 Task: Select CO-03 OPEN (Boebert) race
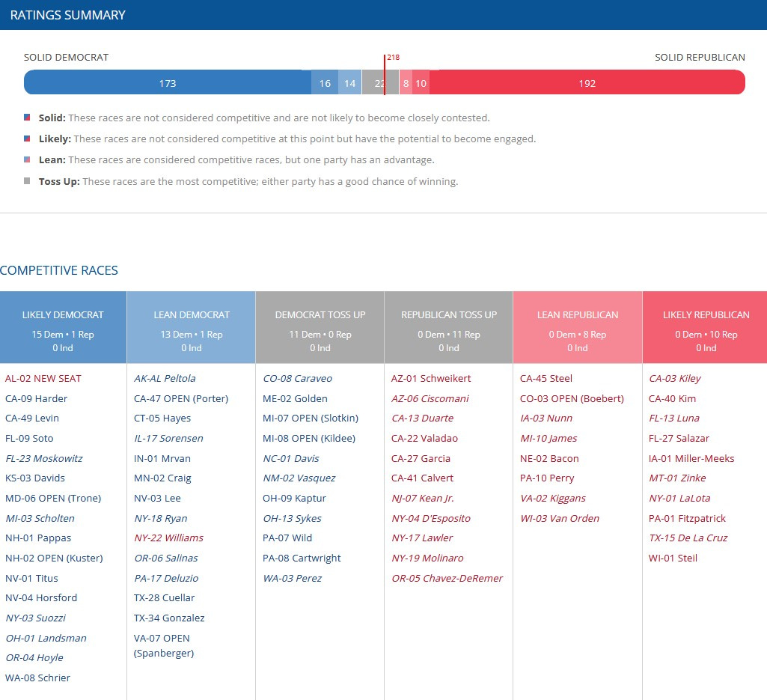572,398
